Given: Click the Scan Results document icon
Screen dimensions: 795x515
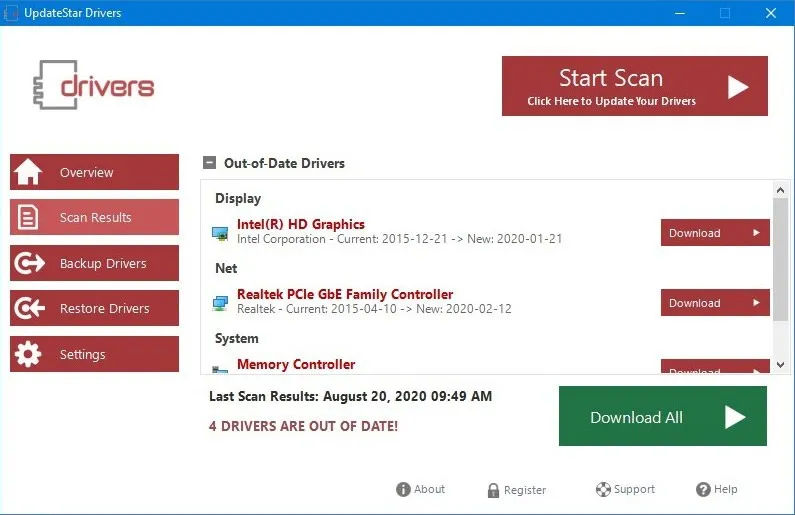Looking at the screenshot, I should (x=28, y=217).
